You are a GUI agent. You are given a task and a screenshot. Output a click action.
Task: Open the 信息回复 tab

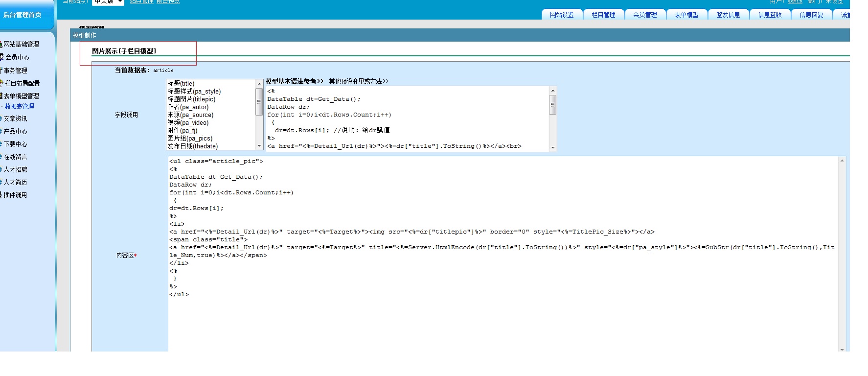pos(811,15)
